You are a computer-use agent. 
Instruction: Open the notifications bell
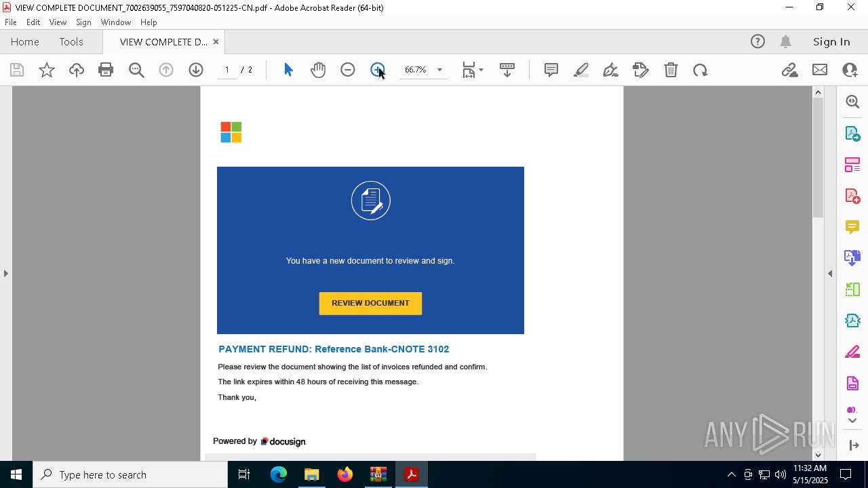click(x=786, y=41)
